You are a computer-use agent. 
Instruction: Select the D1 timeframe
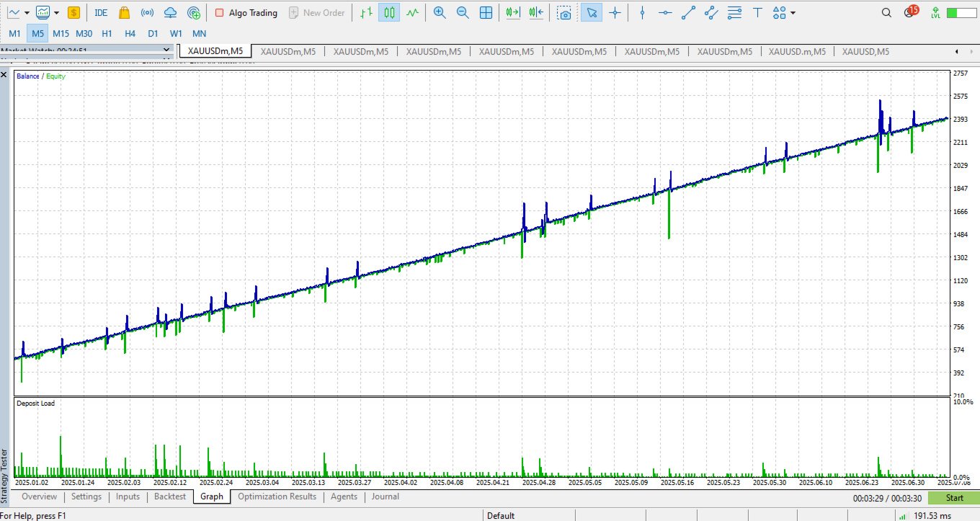point(153,33)
